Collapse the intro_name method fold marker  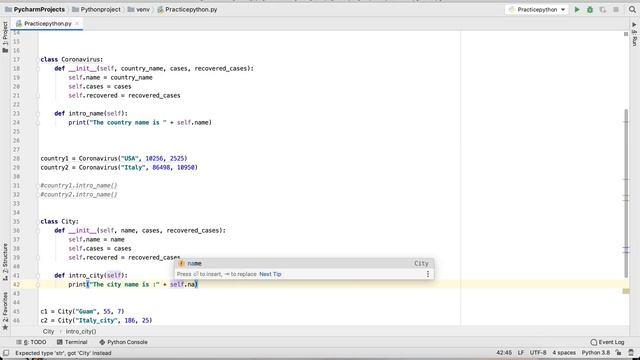38,113
